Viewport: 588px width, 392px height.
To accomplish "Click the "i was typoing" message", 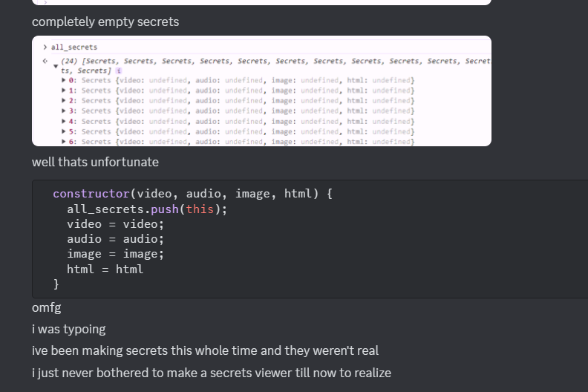I will [x=69, y=329].
